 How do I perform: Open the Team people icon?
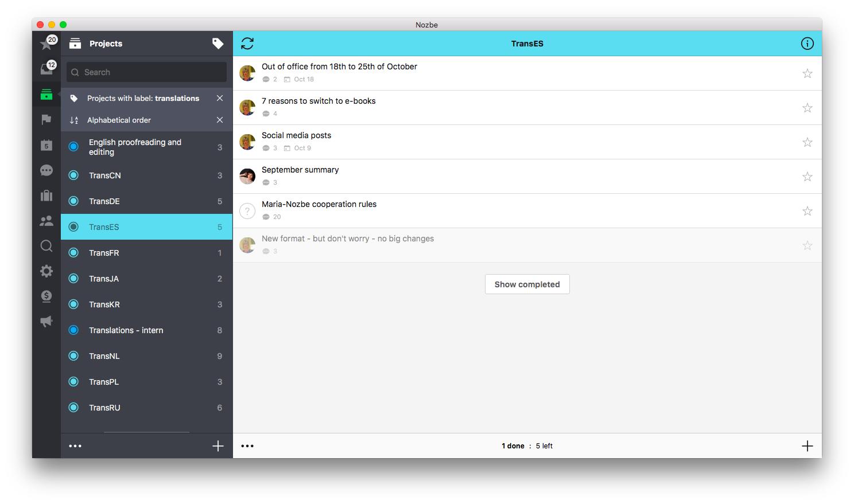coord(46,221)
